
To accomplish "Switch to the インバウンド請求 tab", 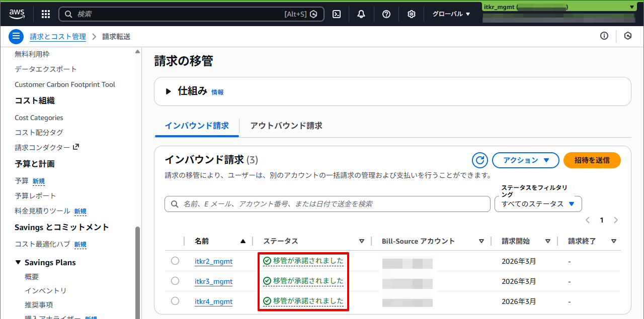I will (197, 126).
